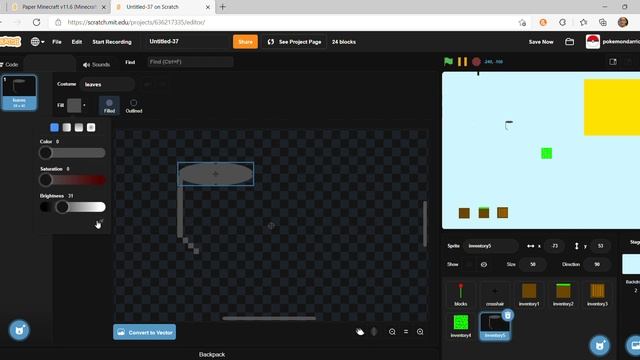Screen dimensions: 640x360
Task: Select the leaves costume thumbnail
Action: point(19,93)
